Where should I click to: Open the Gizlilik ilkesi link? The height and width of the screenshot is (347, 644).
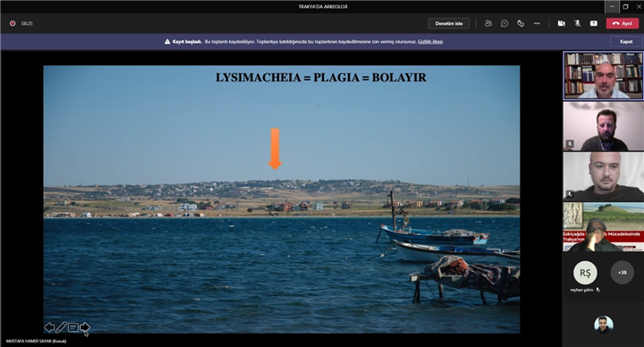pyautogui.click(x=430, y=41)
